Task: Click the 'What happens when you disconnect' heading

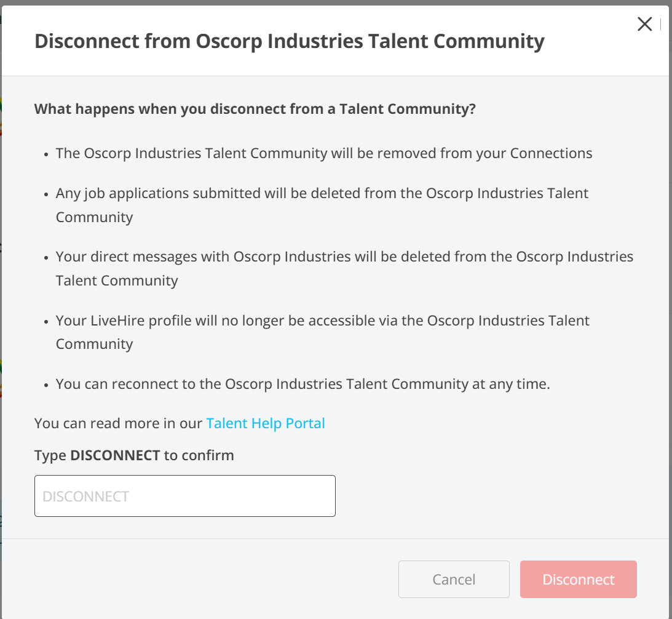Action: pos(255,110)
